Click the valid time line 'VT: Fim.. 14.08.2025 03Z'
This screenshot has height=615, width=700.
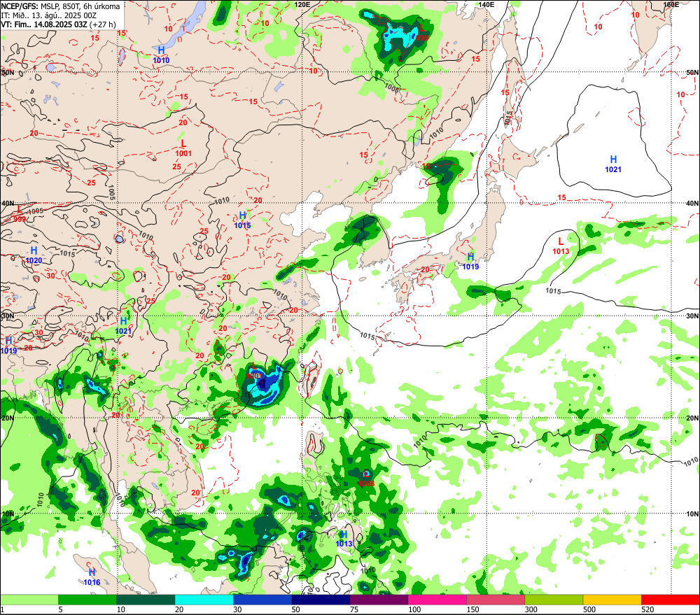[x=44, y=24]
